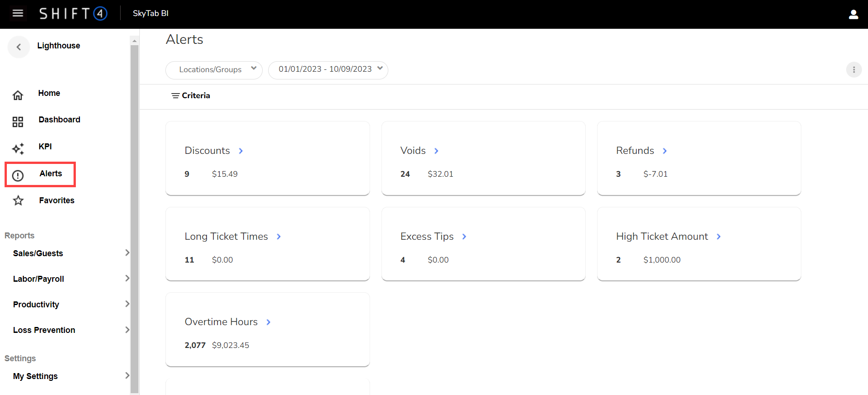The height and width of the screenshot is (395, 868).
Task: Click the Dashboard grid icon
Action: tap(18, 121)
